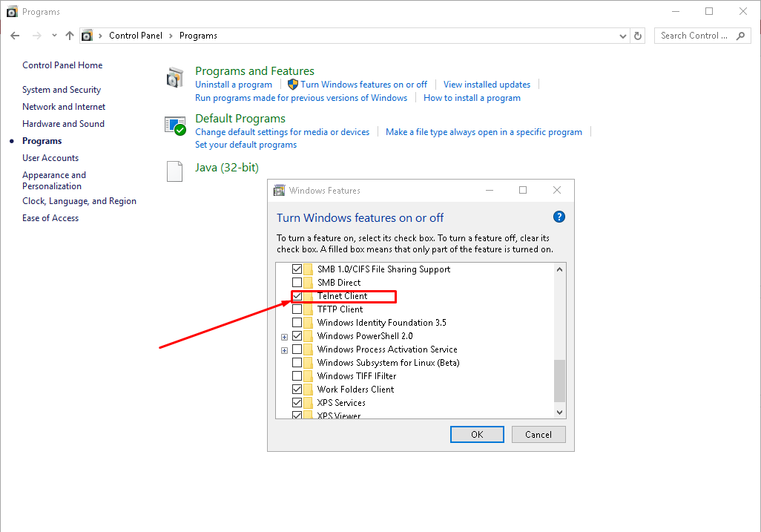The height and width of the screenshot is (532, 761).
Task: Expand Windows Process Activation Service node
Action: 284,350
